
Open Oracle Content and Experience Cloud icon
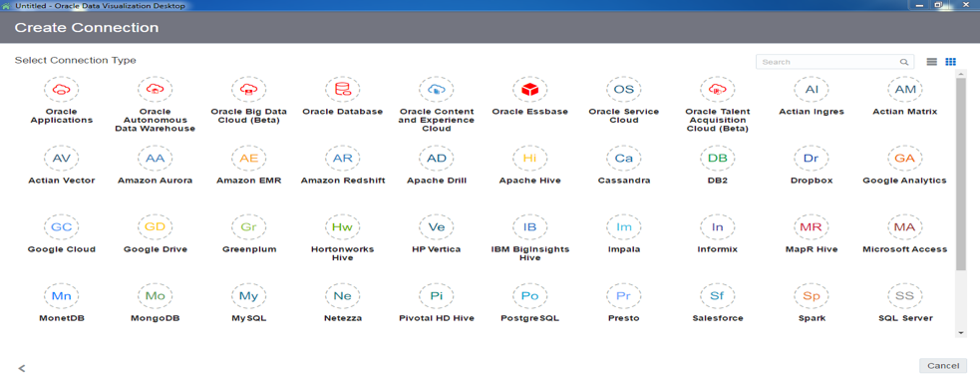(437, 90)
